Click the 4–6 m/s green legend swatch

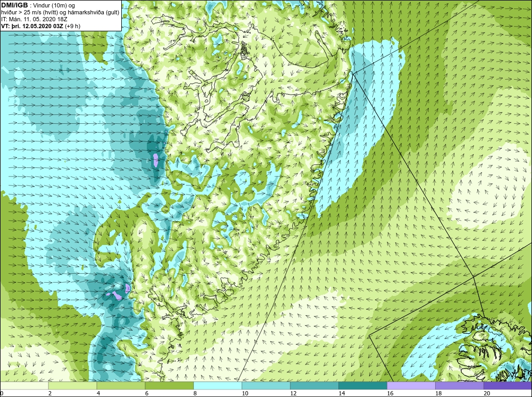pyautogui.click(x=121, y=385)
